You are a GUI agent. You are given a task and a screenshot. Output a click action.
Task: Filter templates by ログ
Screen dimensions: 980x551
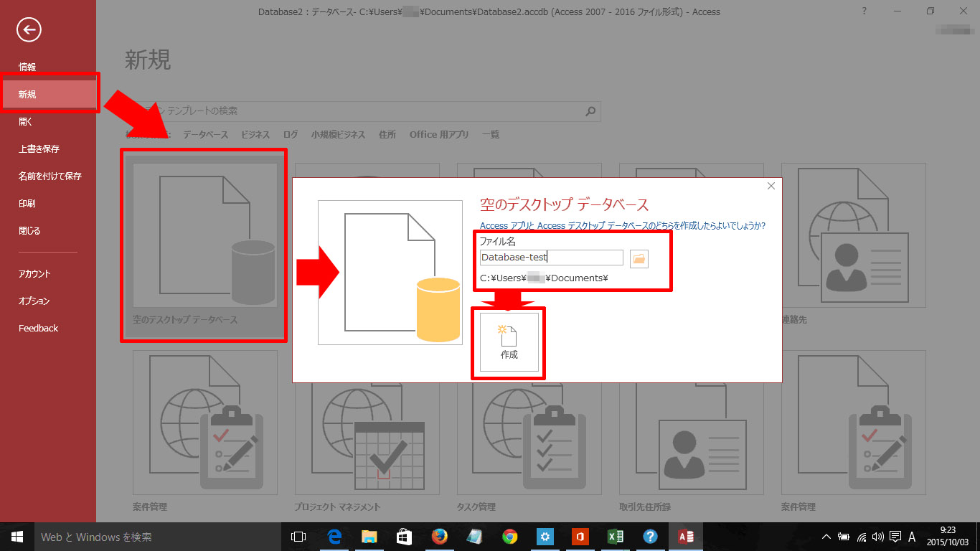coord(291,134)
